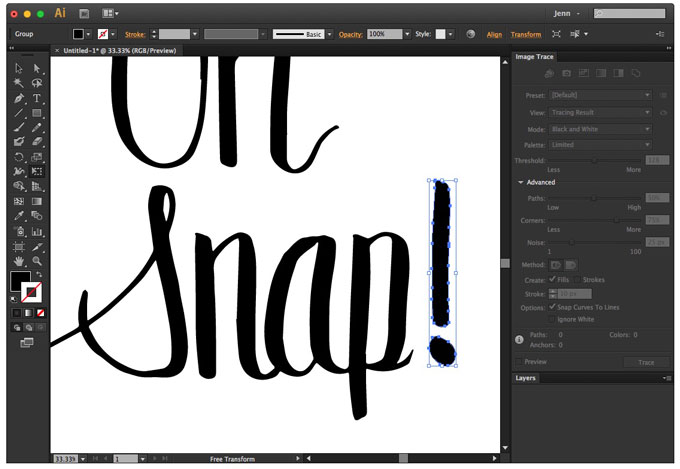Choose the Abutting method button
This screenshot has height=469, width=680.
(x=556, y=265)
